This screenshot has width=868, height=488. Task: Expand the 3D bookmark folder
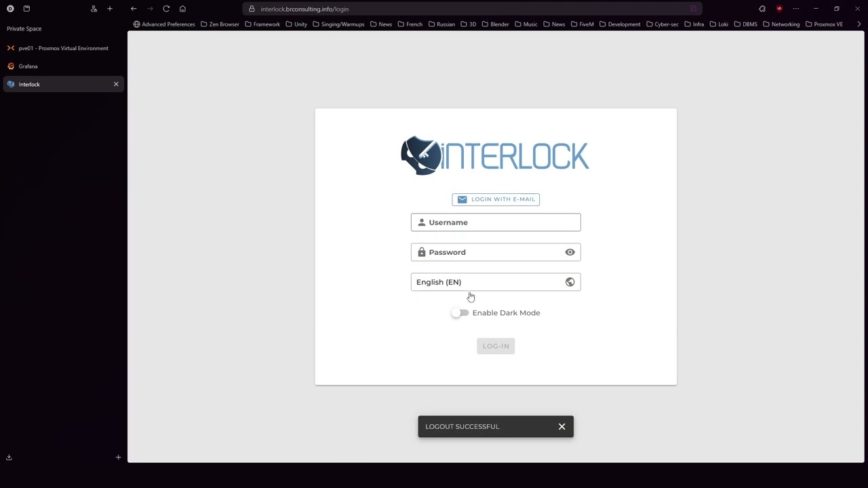tap(469, 24)
